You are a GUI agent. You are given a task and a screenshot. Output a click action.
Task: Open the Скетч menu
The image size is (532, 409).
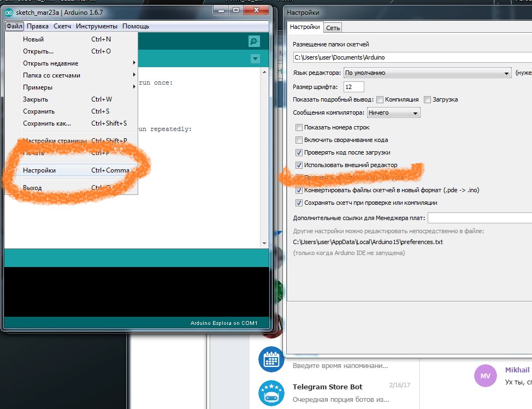click(62, 26)
